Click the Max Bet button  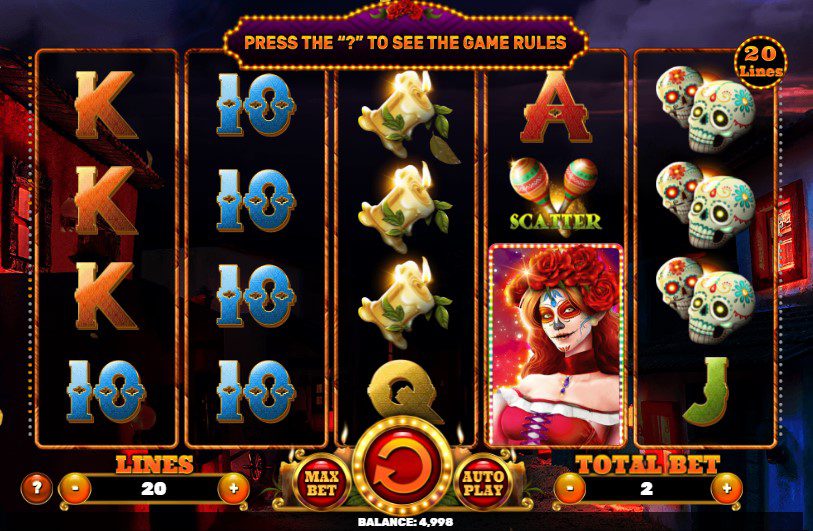(x=321, y=483)
